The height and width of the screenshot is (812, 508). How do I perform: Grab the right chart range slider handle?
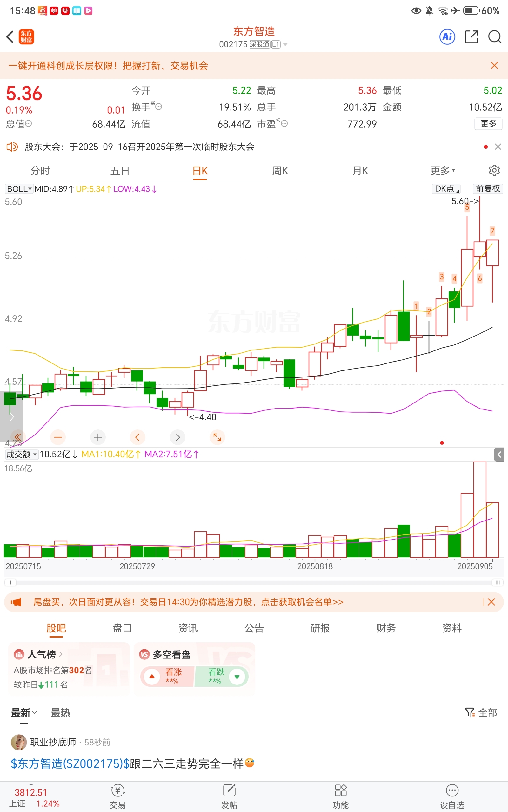click(x=498, y=582)
